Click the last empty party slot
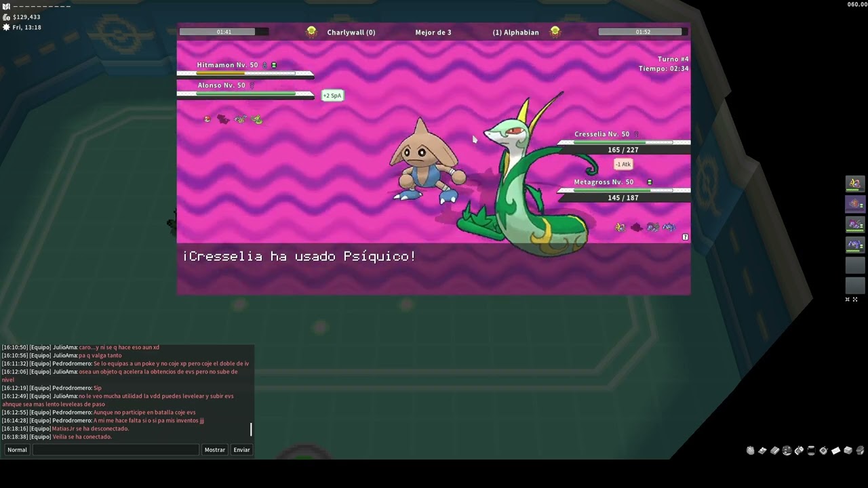 coord(854,285)
